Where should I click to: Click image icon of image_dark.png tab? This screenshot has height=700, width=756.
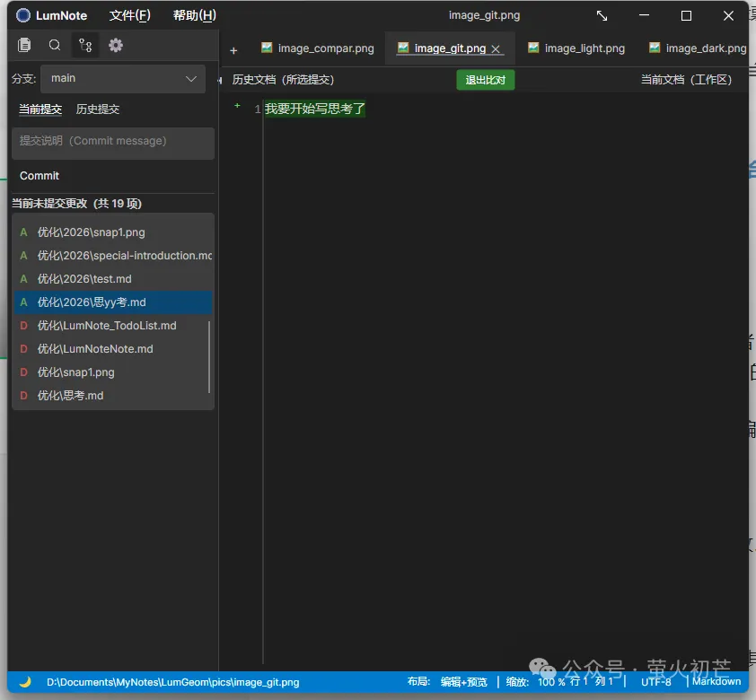655,48
